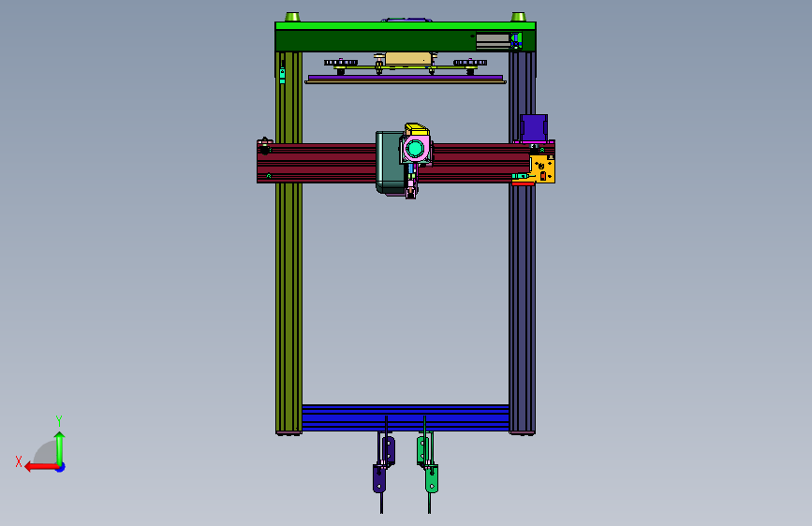This screenshot has width=812, height=526.
Task: Select the left yellow-green foot on top
Action: [292, 17]
